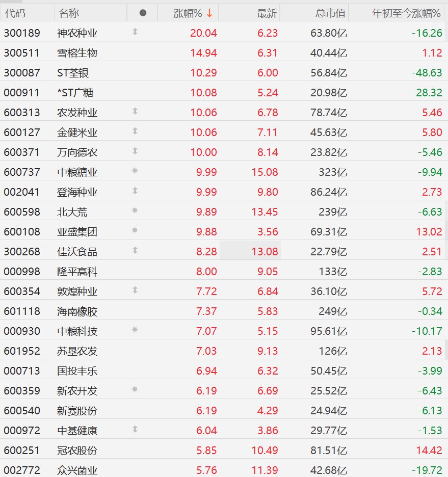Click 国投丰乐 change value 6.94
The width and height of the screenshot is (448, 477).
pyautogui.click(x=206, y=371)
